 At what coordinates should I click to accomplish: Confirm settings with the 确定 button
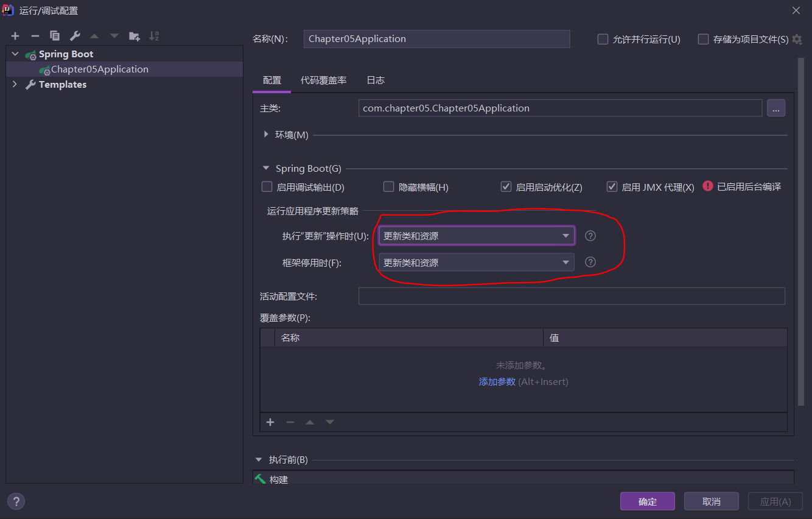point(647,501)
